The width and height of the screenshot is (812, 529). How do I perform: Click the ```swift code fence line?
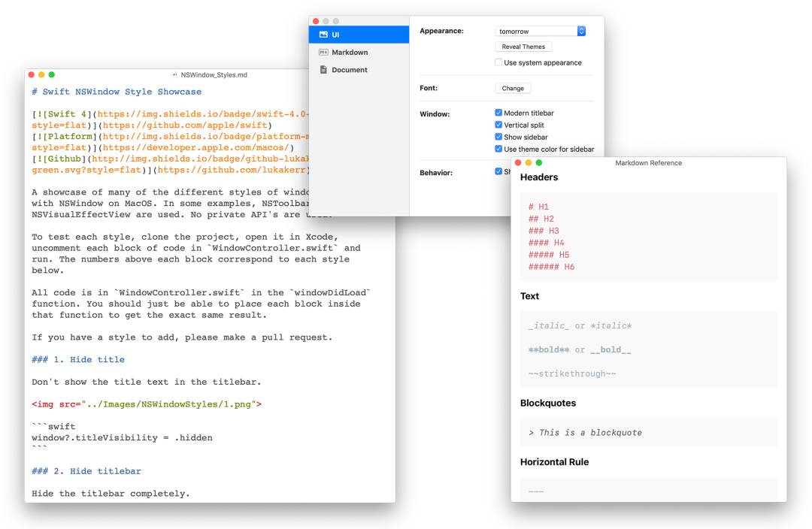(53, 427)
